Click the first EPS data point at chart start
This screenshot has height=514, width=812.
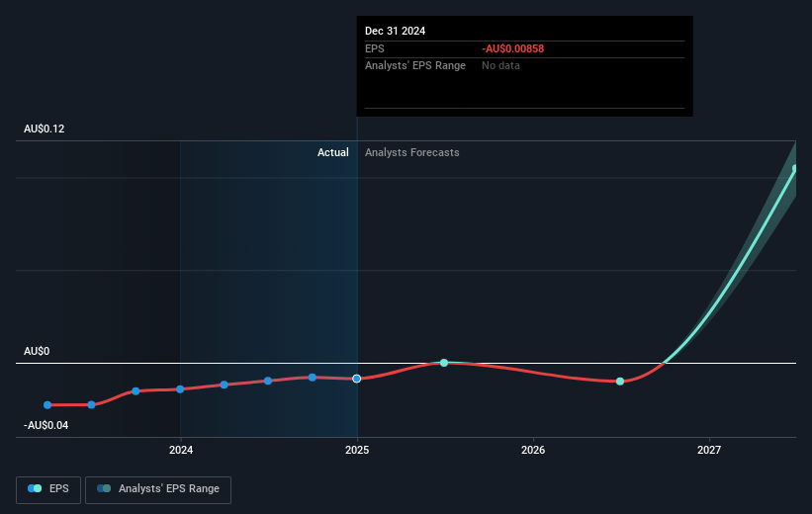point(47,405)
